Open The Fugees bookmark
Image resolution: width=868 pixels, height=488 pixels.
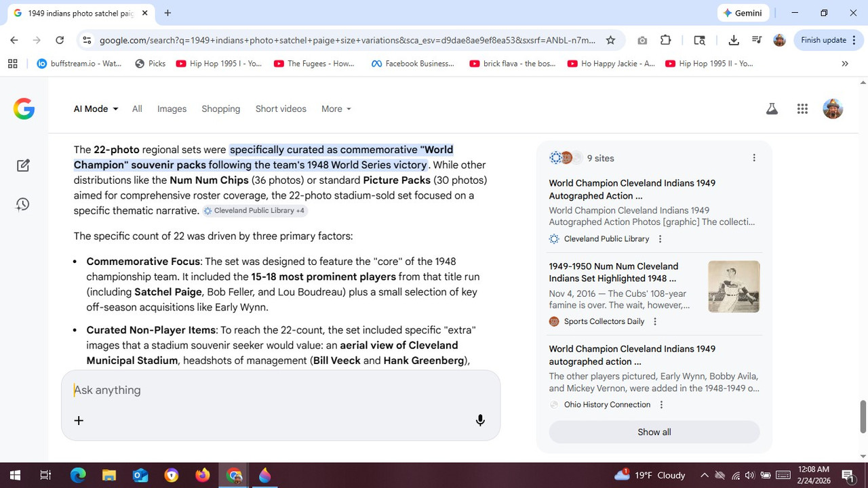(x=314, y=64)
